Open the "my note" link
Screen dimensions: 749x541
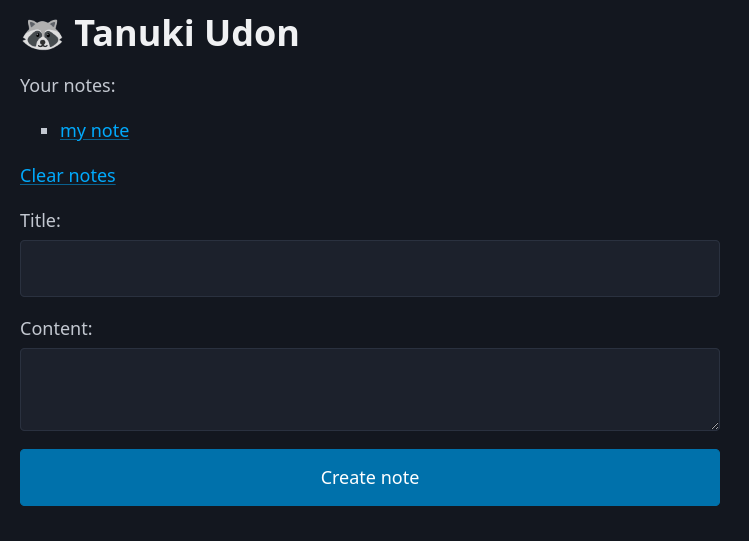(94, 131)
